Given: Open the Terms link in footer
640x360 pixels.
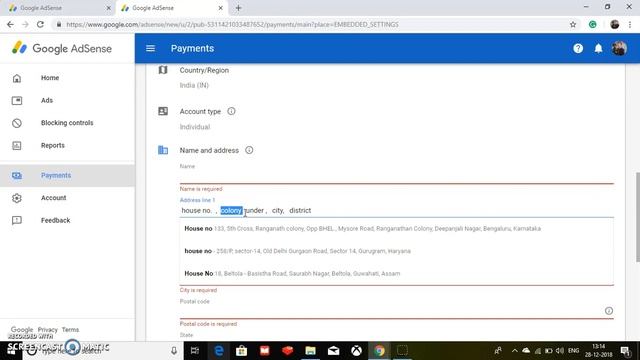Looking at the screenshot, I should pos(70,329).
